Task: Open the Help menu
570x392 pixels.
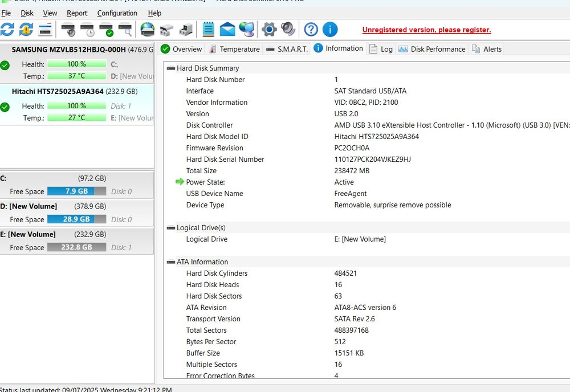Action: click(x=154, y=13)
